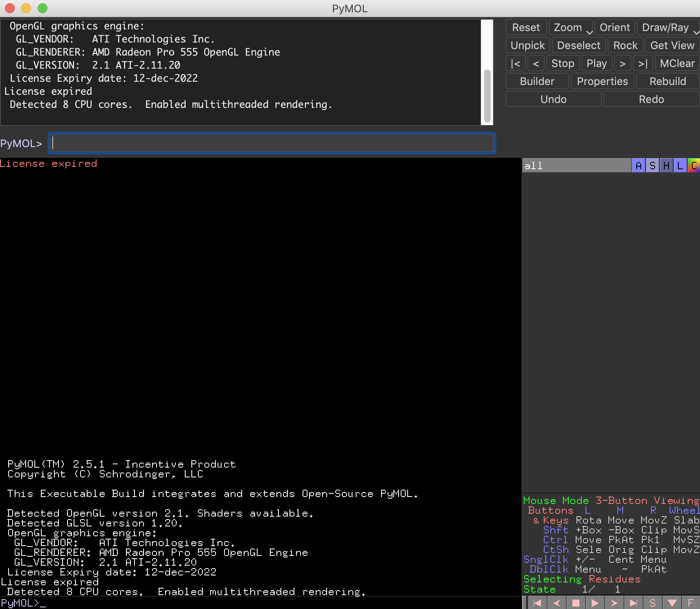Image resolution: width=700 pixels, height=609 pixels.
Task: Toggle Rock to enable continuous rocking
Action: 625,45
